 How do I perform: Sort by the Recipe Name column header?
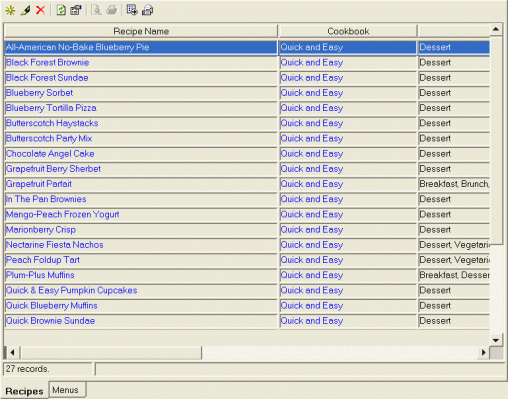click(x=141, y=31)
